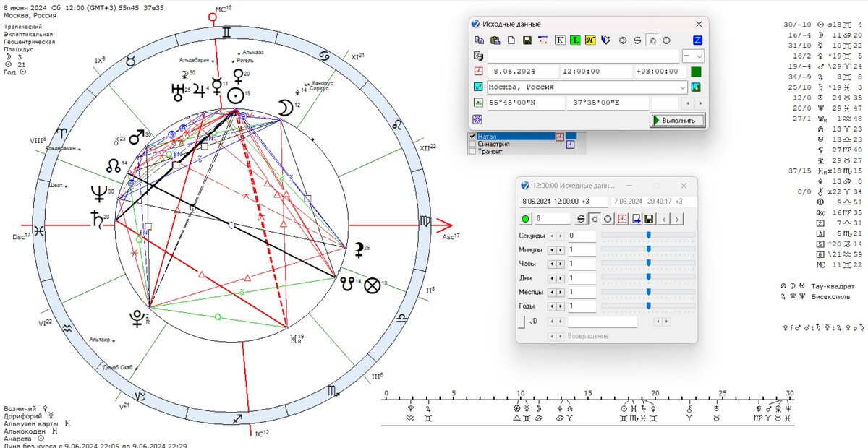
Task: Click the spiral icon in Исходные данные toolbar
Action: [623, 40]
